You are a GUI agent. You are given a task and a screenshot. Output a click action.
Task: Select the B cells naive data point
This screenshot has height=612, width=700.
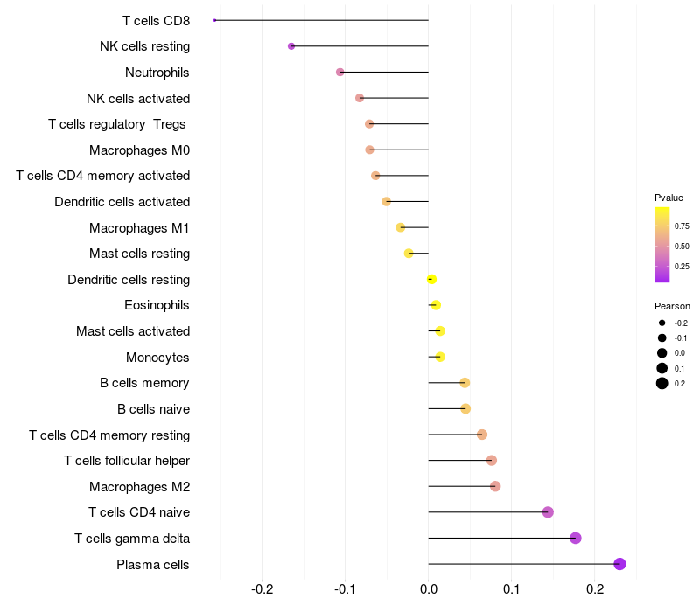click(x=465, y=408)
